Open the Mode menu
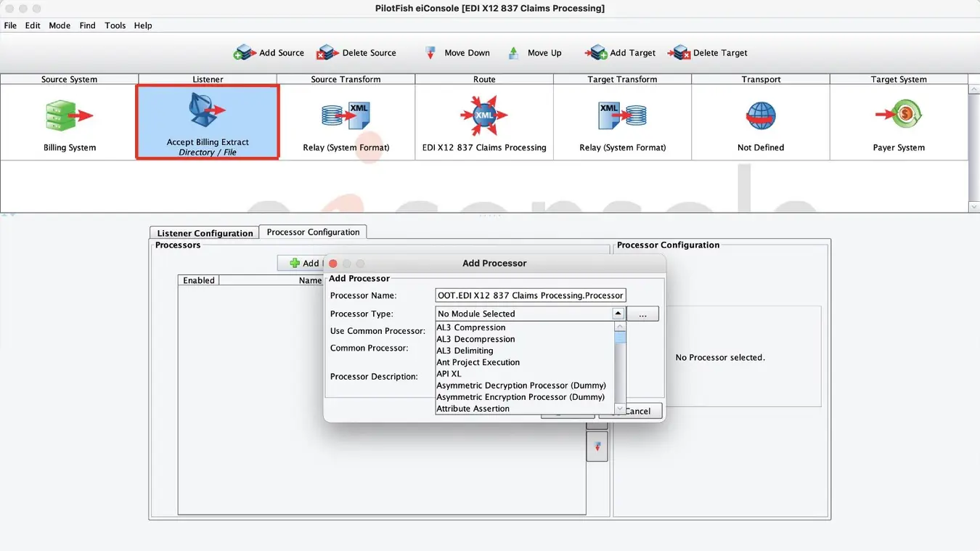This screenshot has height=551, width=980. 60,25
